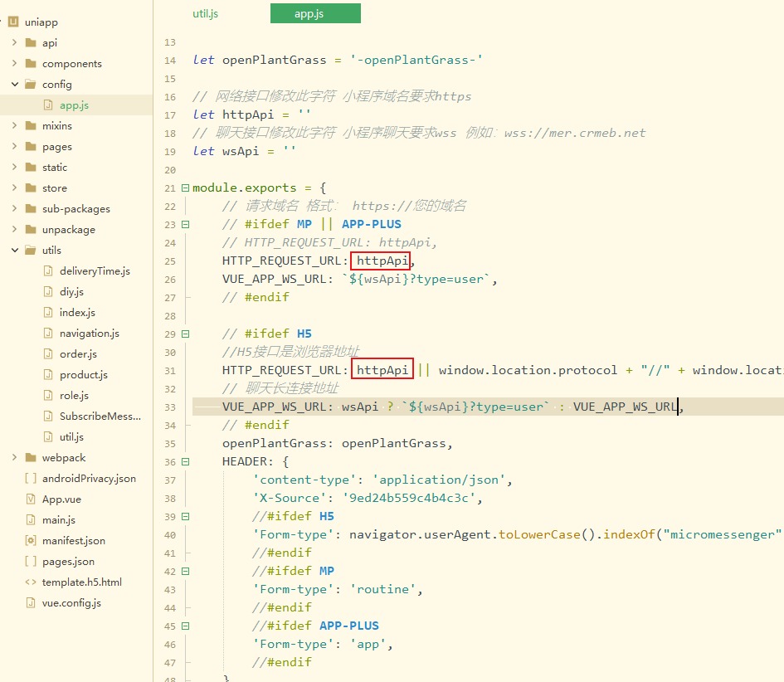Image resolution: width=784 pixels, height=682 pixels.
Task: Select the app.js editor tab
Action: click(x=315, y=13)
